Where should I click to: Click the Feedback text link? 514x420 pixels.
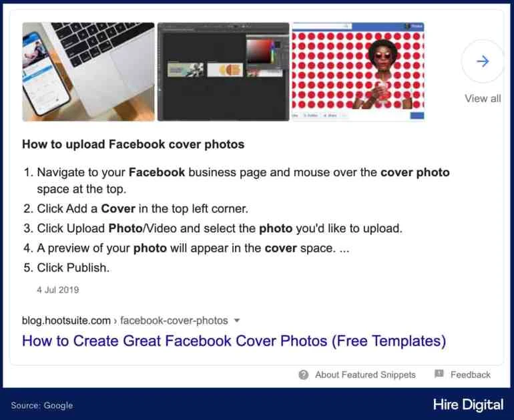point(470,375)
